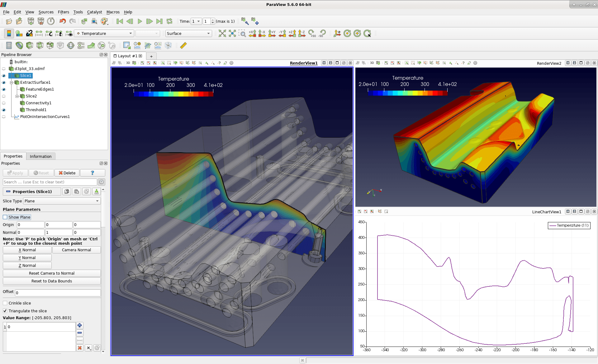Rotate view 90 degrees clockwise
The width and height of the screenshot is (598, 364).
[x=312, y=33]
